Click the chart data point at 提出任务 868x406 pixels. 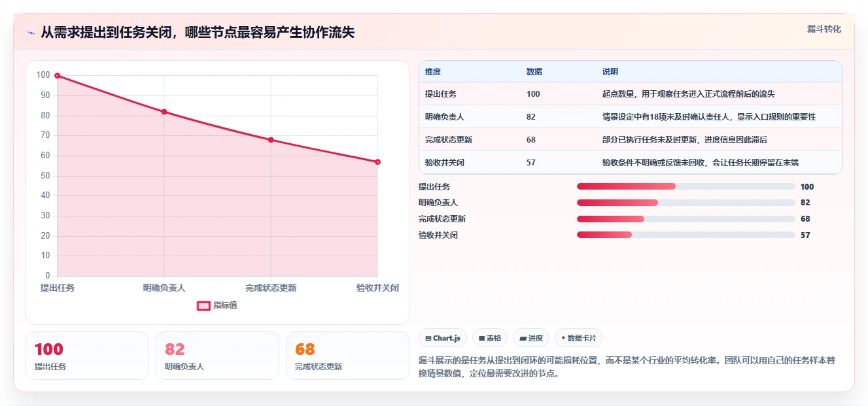[58, 76]
